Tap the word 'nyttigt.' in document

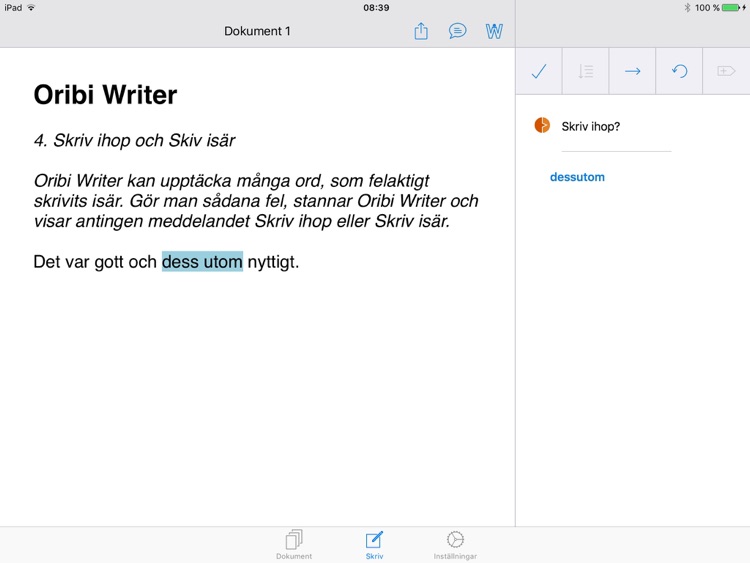[x=273, y=262]
